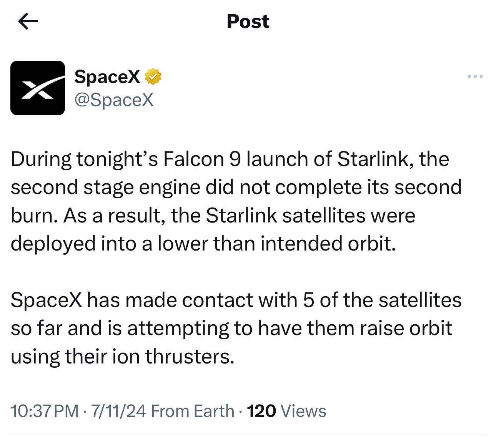This screenshot has width=496, height=448.
Task: Click the post timestamp 10:37 PM
Action: click(x=45, y=411)
